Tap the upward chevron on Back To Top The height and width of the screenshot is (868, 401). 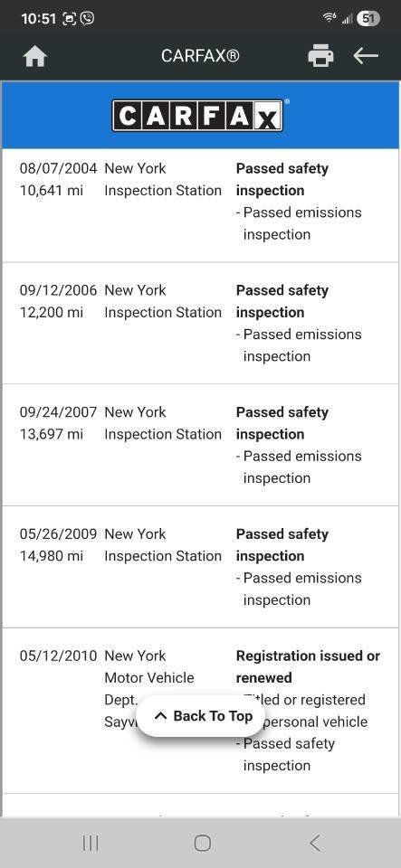click(160, 716)
